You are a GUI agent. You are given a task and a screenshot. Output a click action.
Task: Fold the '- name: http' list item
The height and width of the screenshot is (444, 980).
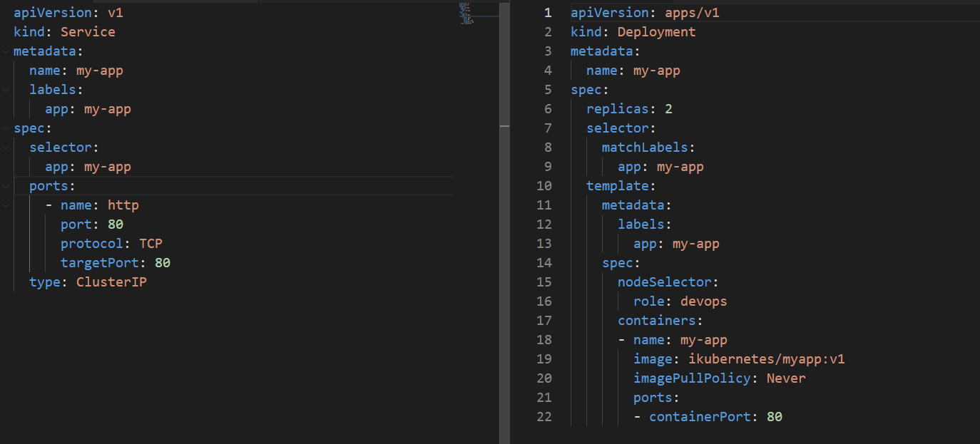point(6,205)
